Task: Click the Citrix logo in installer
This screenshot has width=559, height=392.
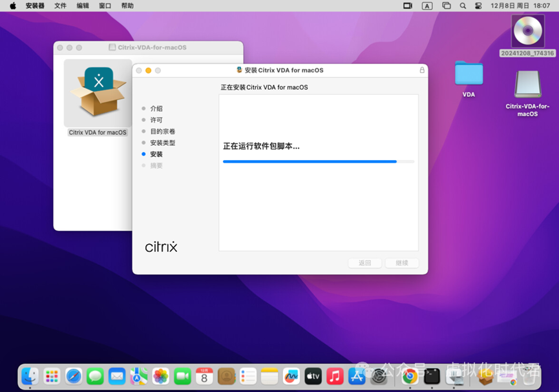Action: [x=161, y=247]
